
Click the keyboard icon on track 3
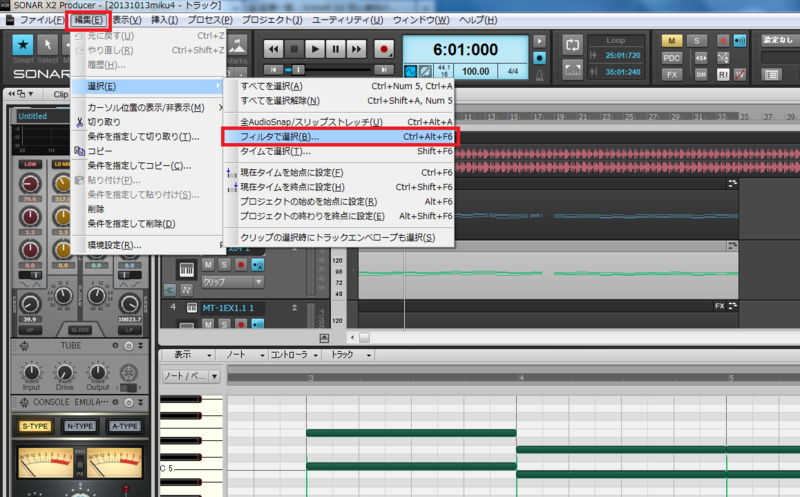(186, 269)
